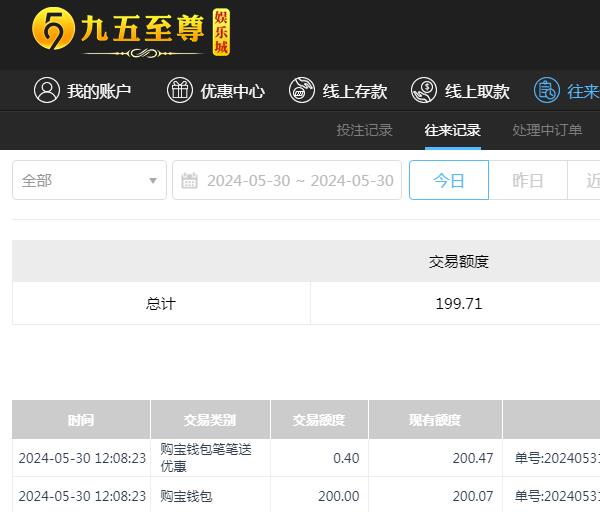Open the 全部 transaction type dropdown

click(x=90, y=180)
